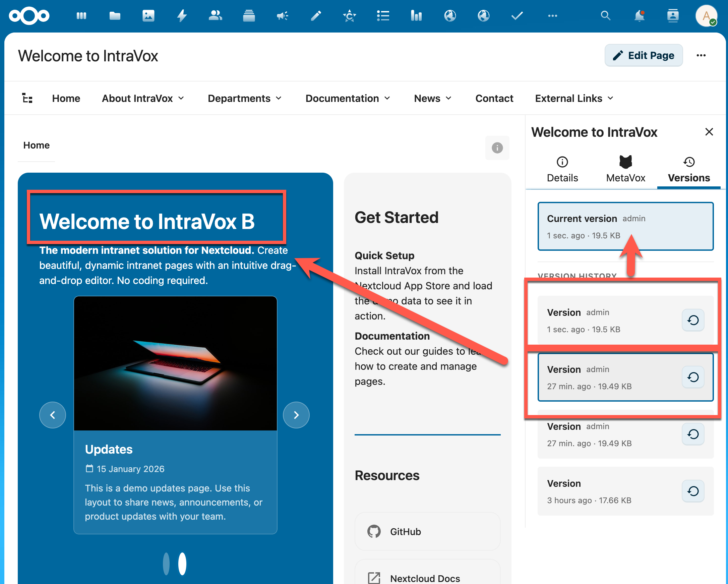The image size is (728, 584).
Task: Open the Dashboard app icon
Action: [81, 15]
